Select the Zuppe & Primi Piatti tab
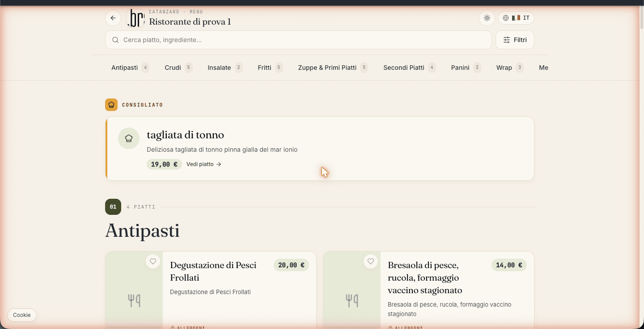Image resolution: width=644 pixels, height=329 pixels. coord(333,68)
